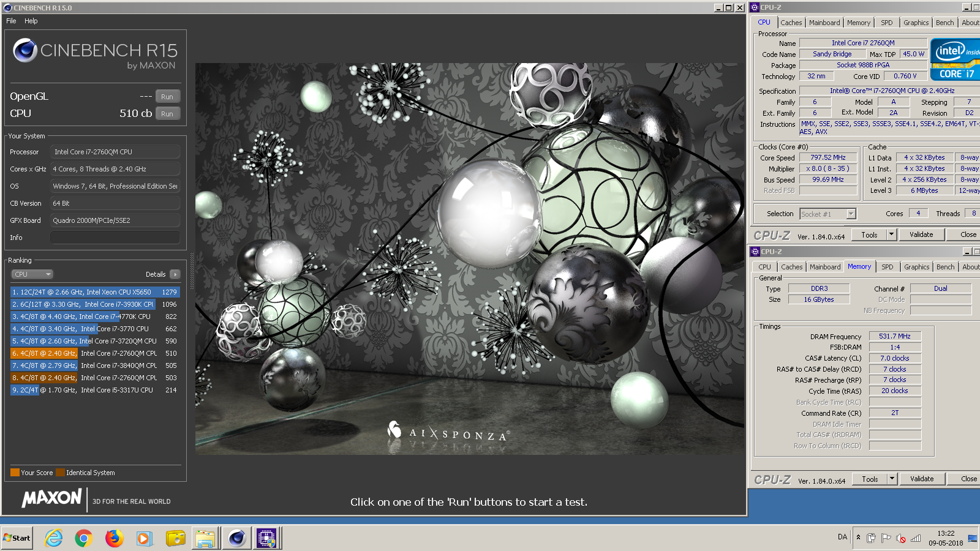Select the Intel Xeon CPU X5650 ranking row
The height and width of the screenshot is (551, 980).
click(95, 292)
